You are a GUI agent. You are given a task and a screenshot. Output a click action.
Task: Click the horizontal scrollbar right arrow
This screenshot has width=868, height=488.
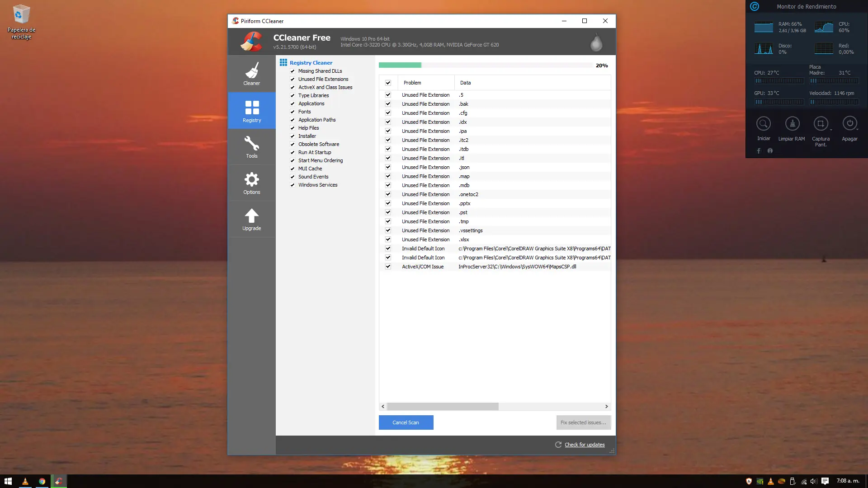click(x=606, y=407)
